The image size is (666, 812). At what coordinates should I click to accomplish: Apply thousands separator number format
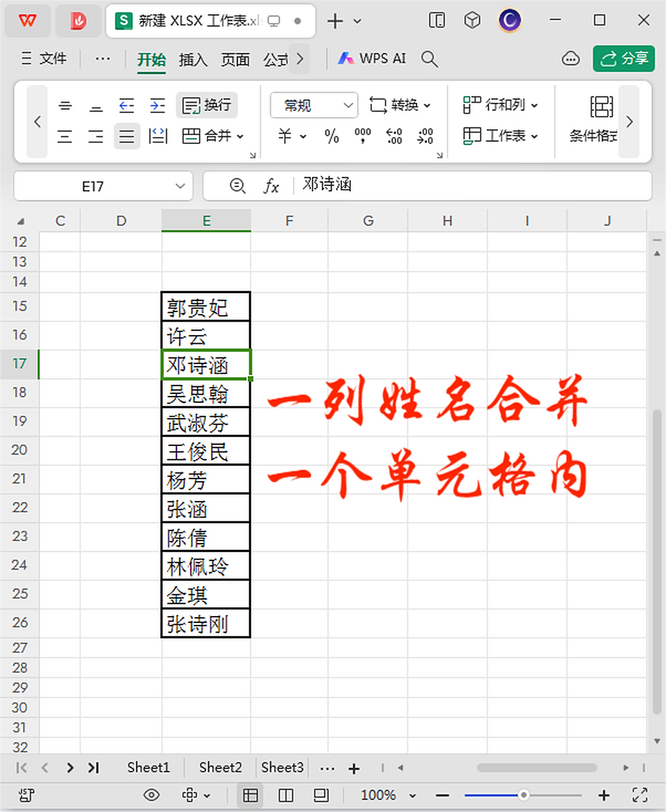tap(362, 136)
